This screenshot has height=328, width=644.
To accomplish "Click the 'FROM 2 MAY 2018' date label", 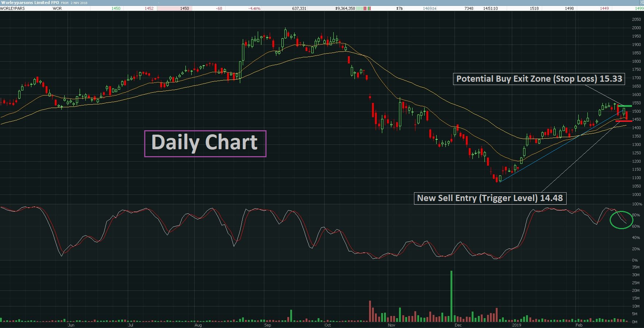I will 74,3.
